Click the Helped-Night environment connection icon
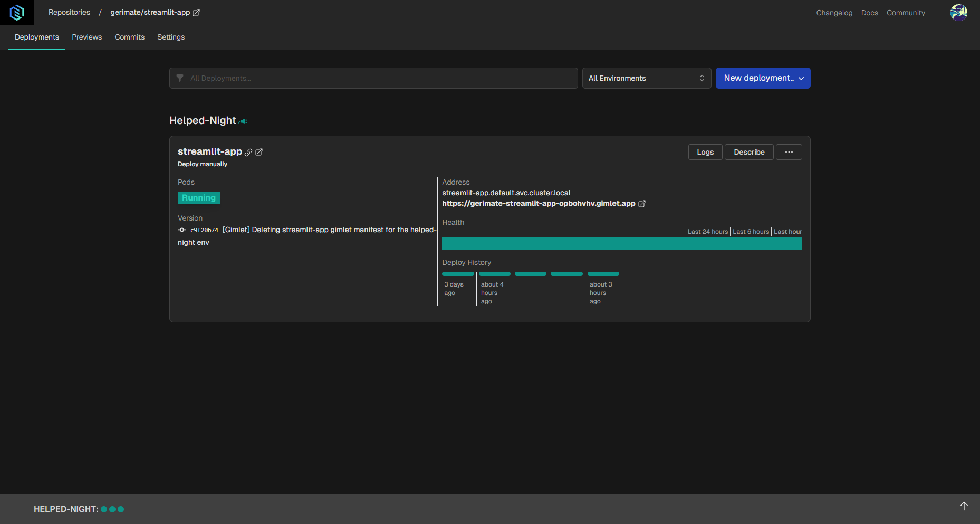Screen dimensions: 980x524 (x=243, y=121)
